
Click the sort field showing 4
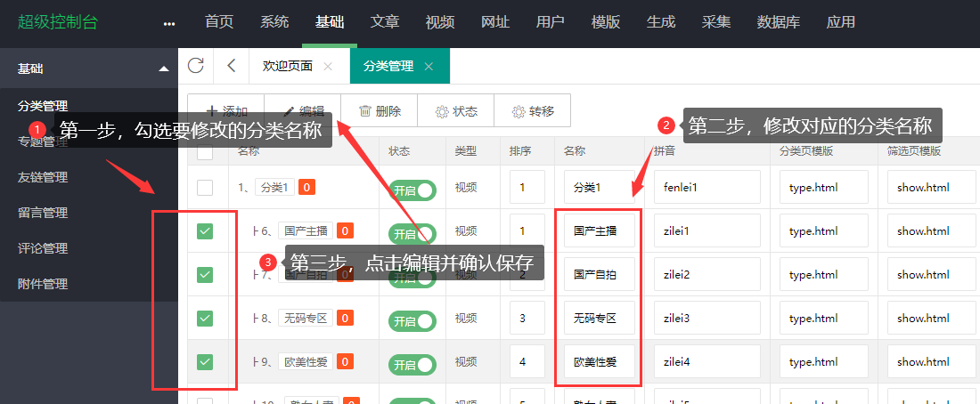pos(527,362)
